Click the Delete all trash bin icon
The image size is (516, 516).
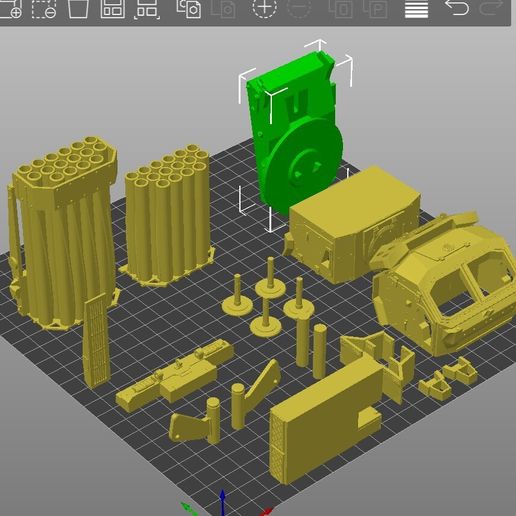[78, 9]
